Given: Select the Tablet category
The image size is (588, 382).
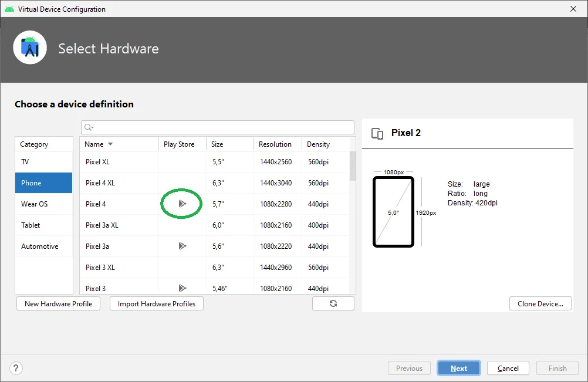Looking at the screenshot, I should (x=44, y=225).
